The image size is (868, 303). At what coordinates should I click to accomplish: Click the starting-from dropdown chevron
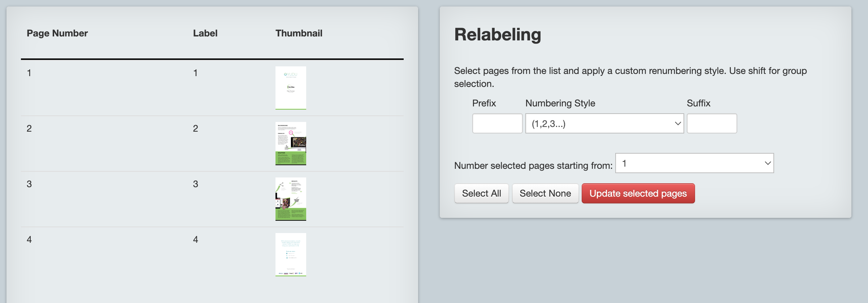pos(768,163)
